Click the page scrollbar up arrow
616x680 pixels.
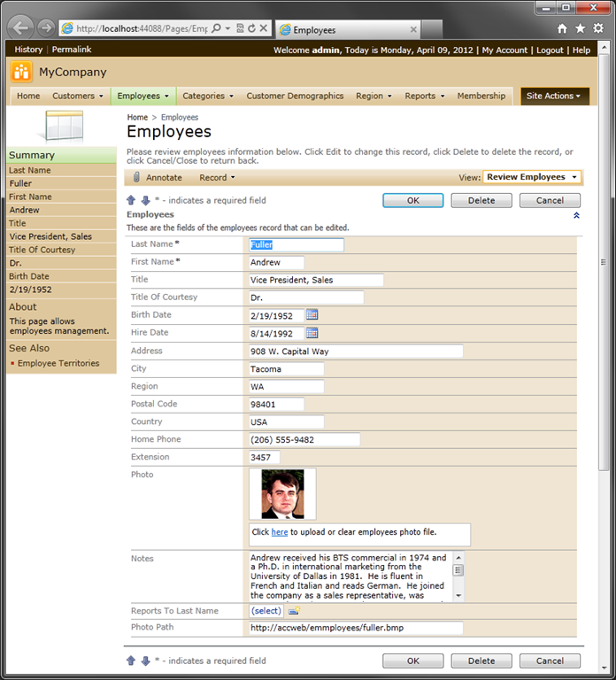[604, 47]
